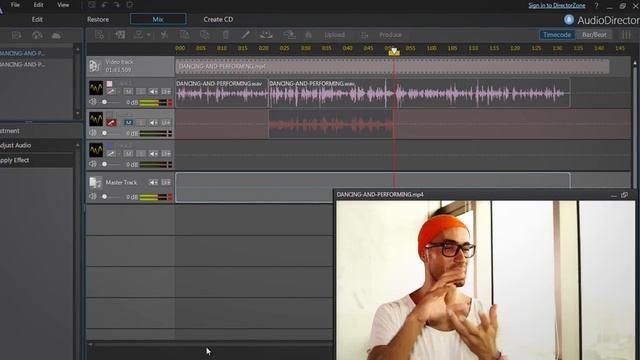This screenshot has height=360, width=640.
Task: Click the import media icon in library panel
Action: point(16,36)
